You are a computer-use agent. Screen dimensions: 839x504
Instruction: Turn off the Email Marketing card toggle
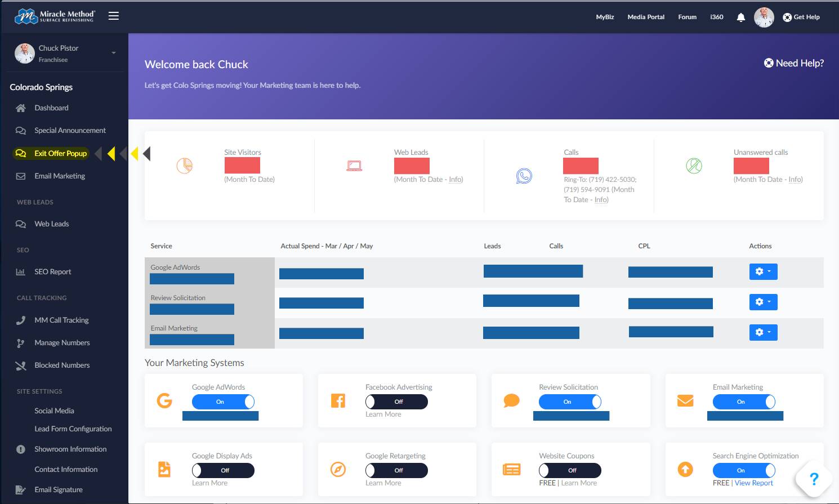pos(744,402)
